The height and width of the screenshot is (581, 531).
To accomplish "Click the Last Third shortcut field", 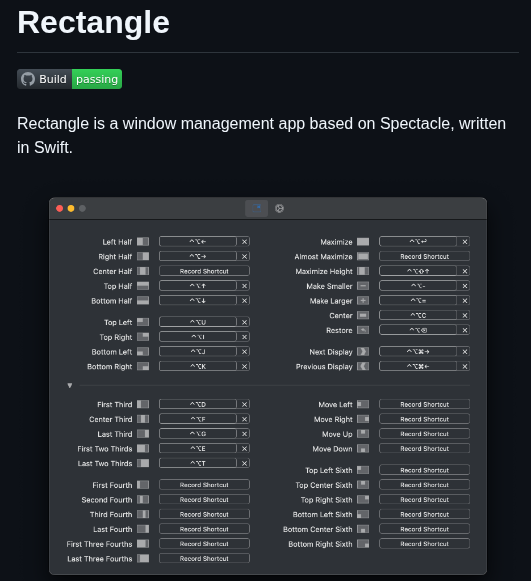I will pyautogui.click(x=198, y=434).
